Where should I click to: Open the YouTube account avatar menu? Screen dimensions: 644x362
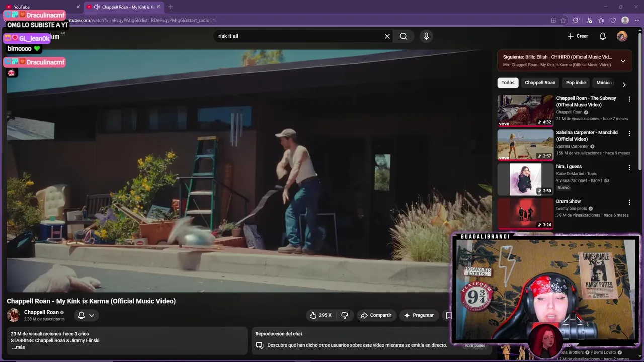pyautogui.click(x=622, y=36)
